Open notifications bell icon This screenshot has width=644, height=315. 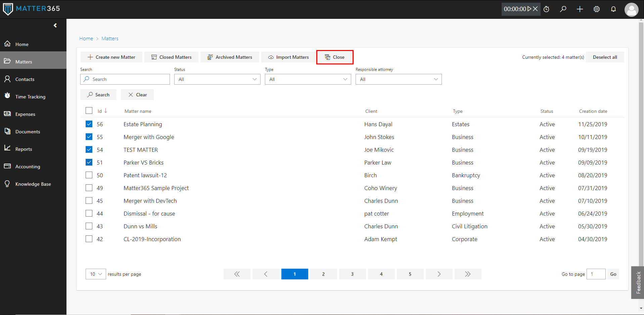tap(613, 9)
